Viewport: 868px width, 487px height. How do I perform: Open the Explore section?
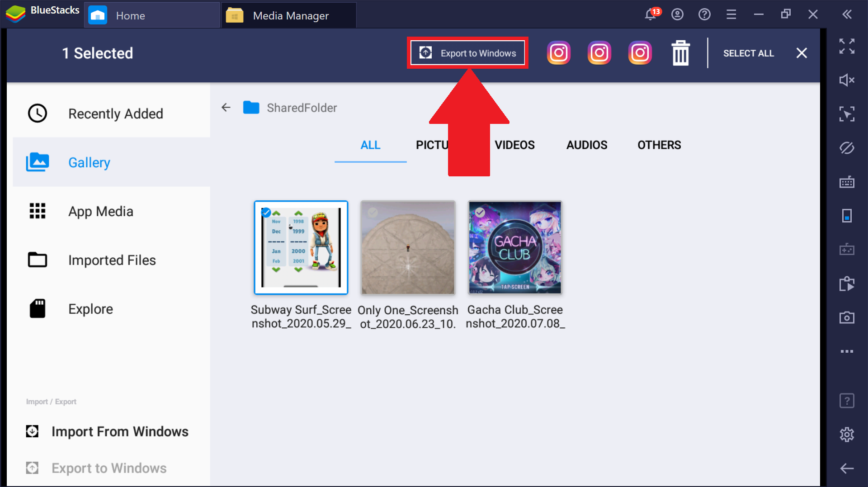[x=112, y=309]
